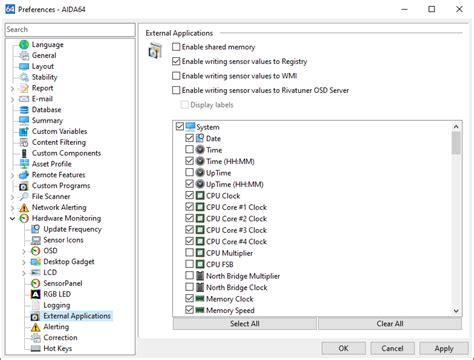Click the SensorPanel gauge icon

coord(35,283)
